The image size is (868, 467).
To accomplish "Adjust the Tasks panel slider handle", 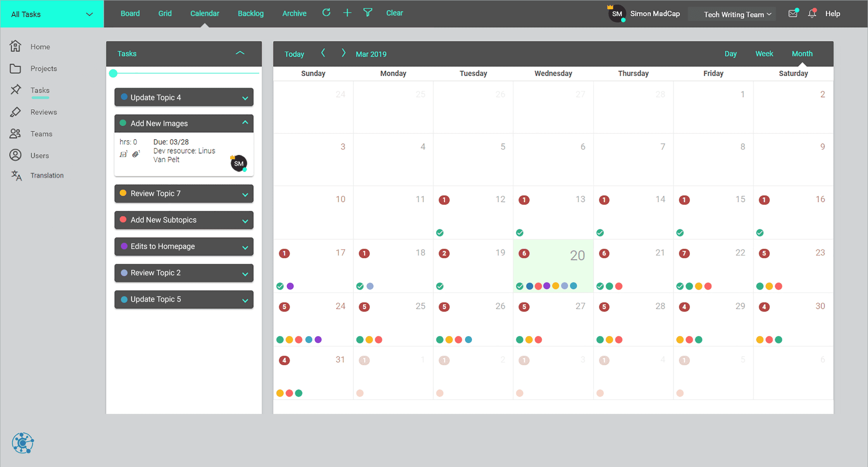I will [x=113, y=74].
